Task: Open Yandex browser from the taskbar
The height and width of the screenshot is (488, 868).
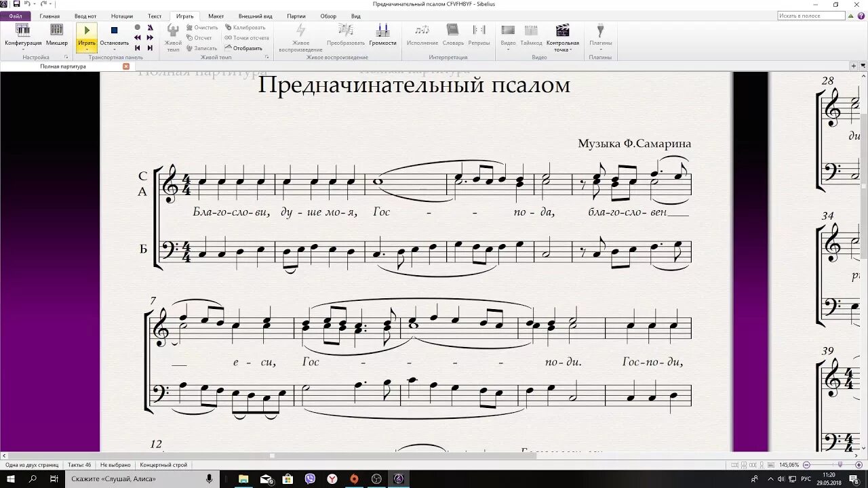Action: click(332, 479)
